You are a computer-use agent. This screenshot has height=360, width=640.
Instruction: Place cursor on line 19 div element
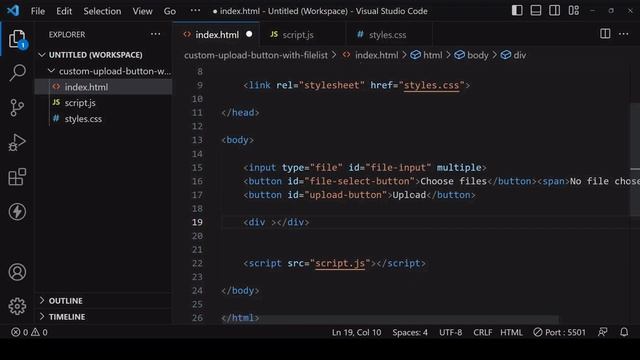276,222
